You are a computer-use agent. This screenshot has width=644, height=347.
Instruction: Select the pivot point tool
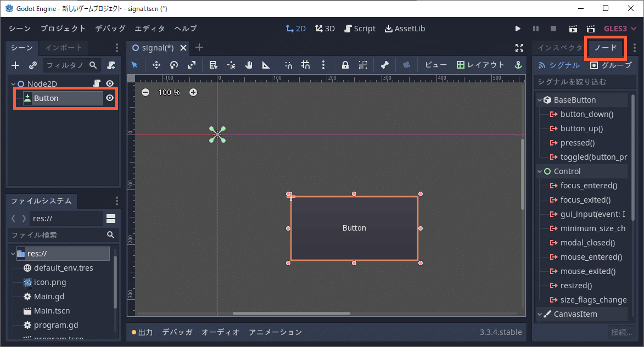[x=231, y=65]
